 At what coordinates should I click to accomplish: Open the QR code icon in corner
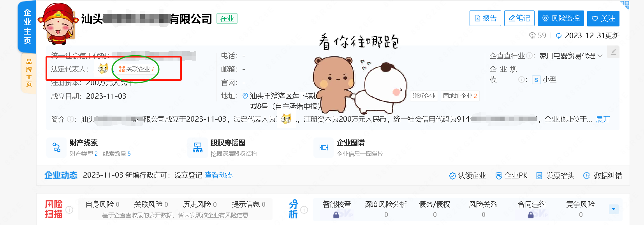[x=624, y=5]
